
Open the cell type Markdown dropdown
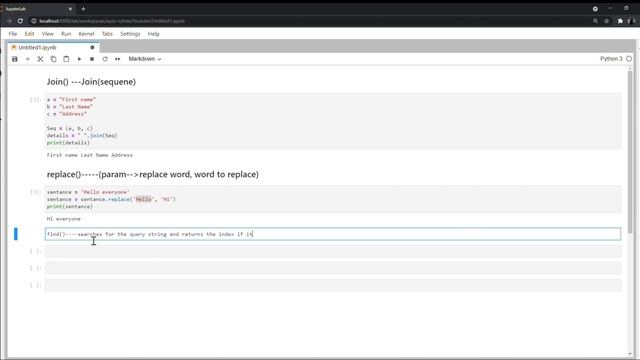click(145, 59)
